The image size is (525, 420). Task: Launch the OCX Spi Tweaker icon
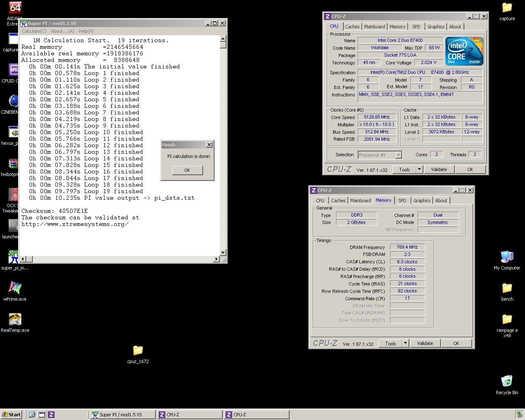pos(14,194)
